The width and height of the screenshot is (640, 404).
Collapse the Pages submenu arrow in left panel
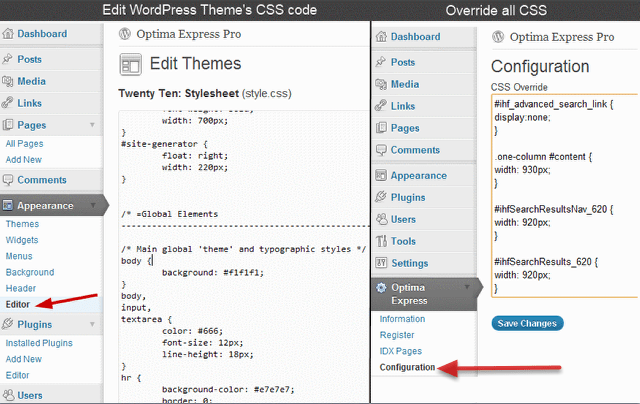tap(92, 125)
